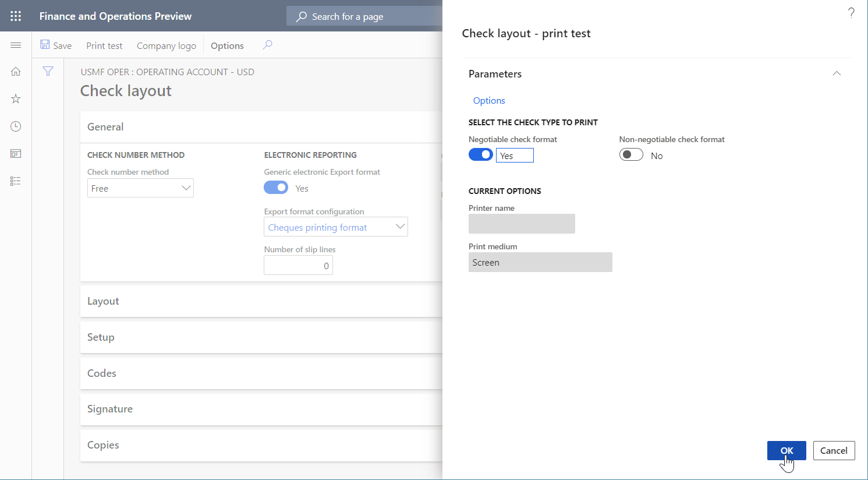868x480 pixels.
Task: Click the Number of slip lines field
Action: [x=298, y=265]
